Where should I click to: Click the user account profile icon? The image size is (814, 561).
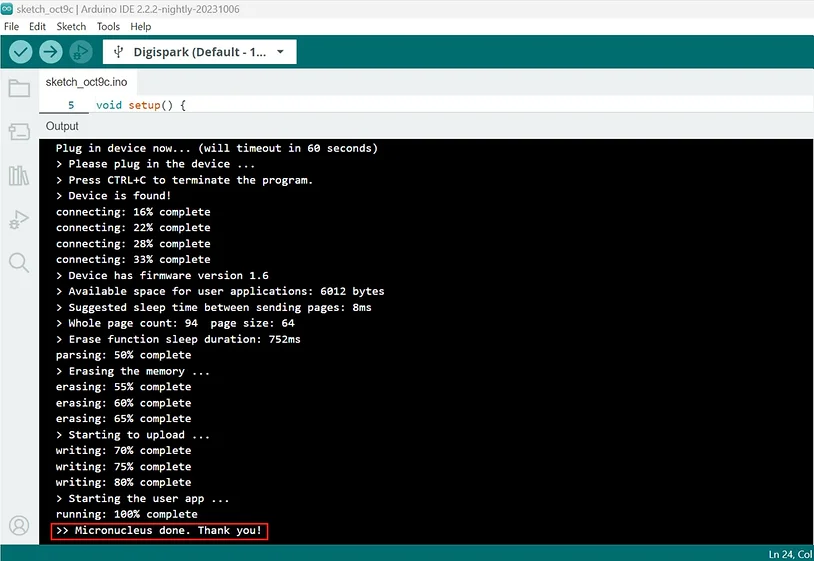coord(19,525)
